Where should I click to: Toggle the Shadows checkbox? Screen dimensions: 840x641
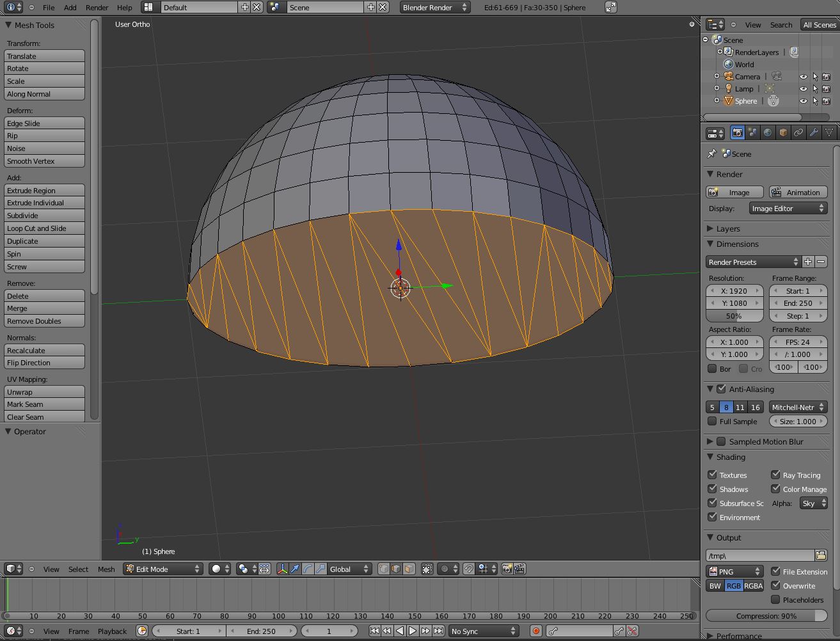pos(712,489)
